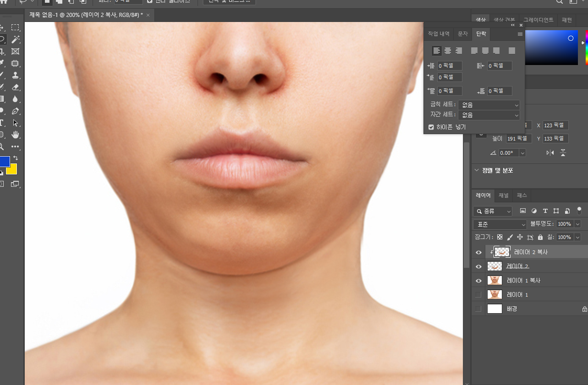Screen dimensions: 588x385
Task: Switch to the '문자' character tab
Action: coord(463,34)
